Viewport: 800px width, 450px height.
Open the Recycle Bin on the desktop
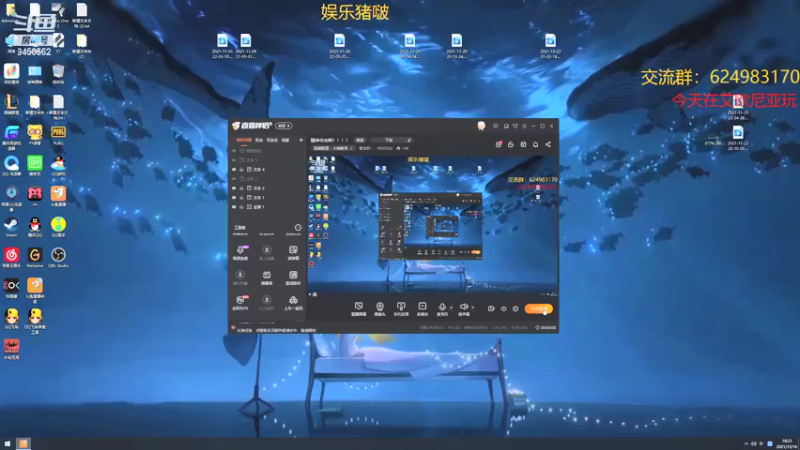pos(58,73)
